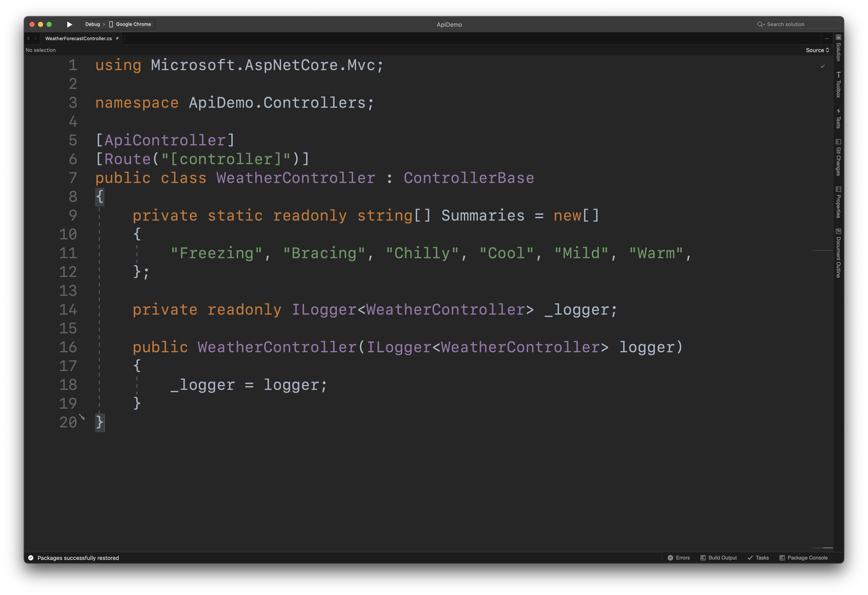Click line number 1 in the gutter
The height and width of the screenshot is (595, 868).
pos(73,65)
